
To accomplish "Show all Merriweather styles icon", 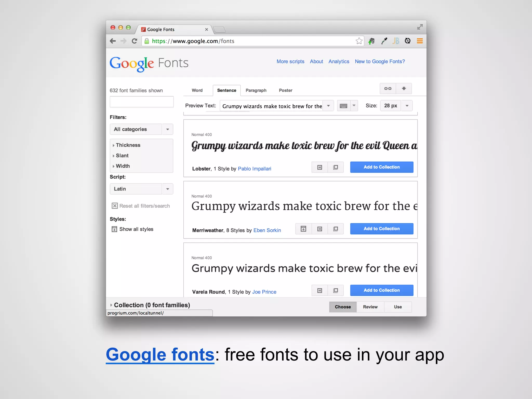I will pyautogui.click(x=303, y=229).
